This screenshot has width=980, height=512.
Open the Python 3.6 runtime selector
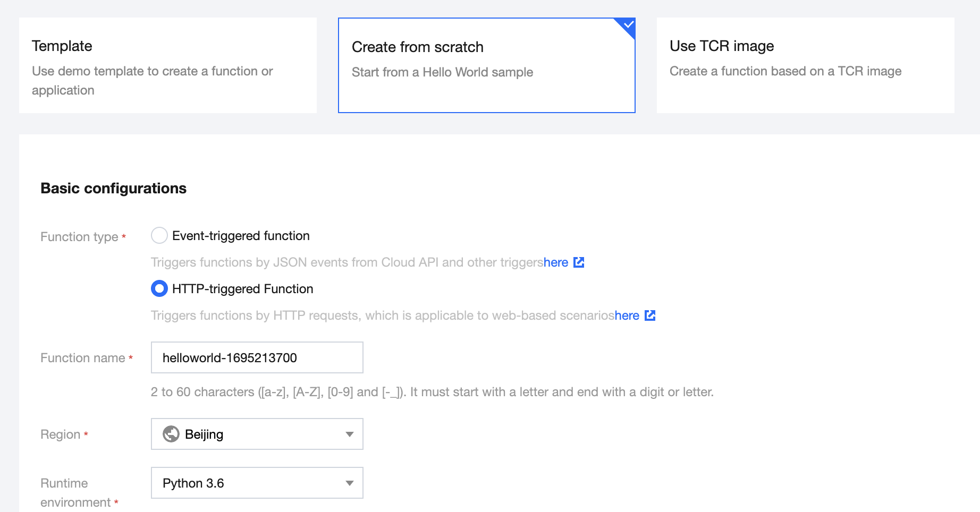[x=250, y=483]
